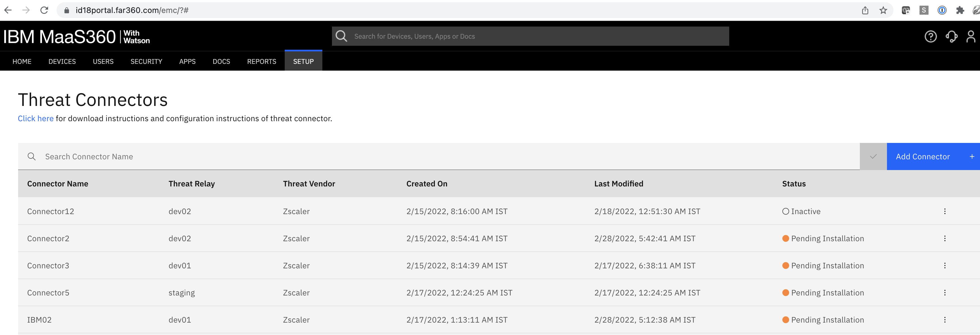
Task: Open the actions menu for Connector3
Action: pos(945,266)
